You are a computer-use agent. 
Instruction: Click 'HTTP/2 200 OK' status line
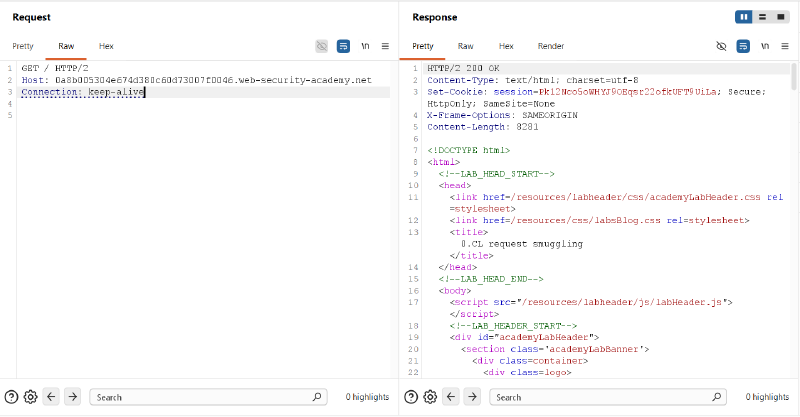point(463,68)
